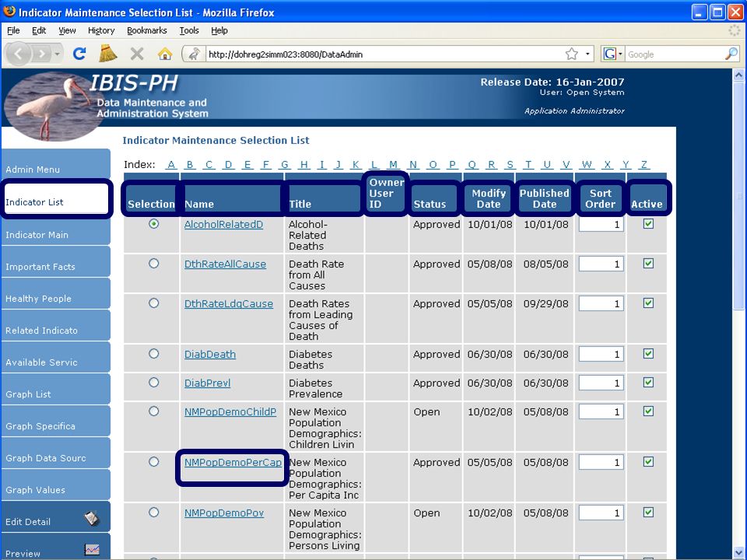Open the File menu
The width and height of the screenshot is (747, 560).
coord(13,30)
